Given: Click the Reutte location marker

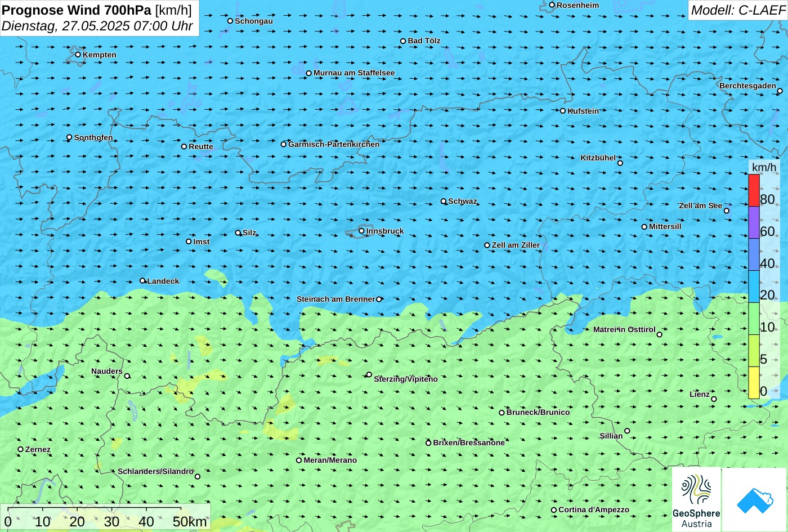Looking at the screenshot, I should click(x=183, y=146).
